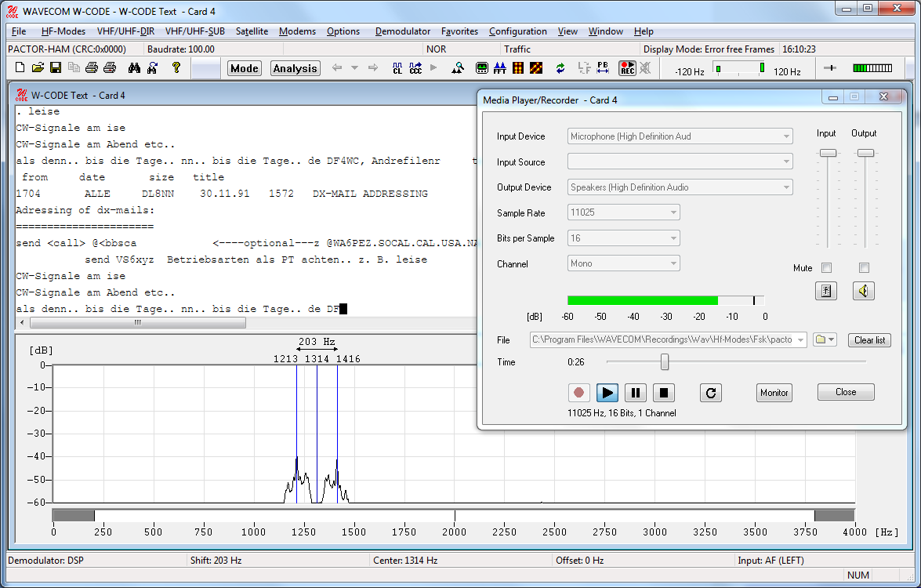Click the Clear list button
Viewport: 921px width, 588px height.
(x=869, y=340)
